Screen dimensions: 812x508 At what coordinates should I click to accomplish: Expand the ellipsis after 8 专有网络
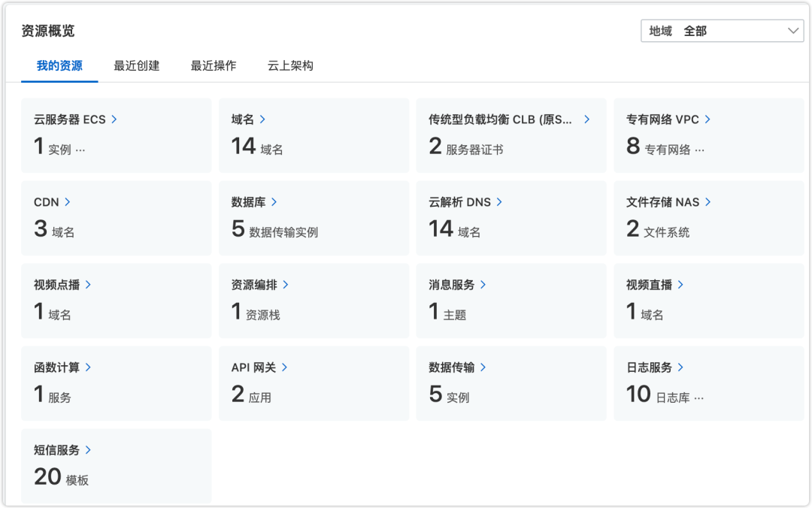click(x=700, y=150)
